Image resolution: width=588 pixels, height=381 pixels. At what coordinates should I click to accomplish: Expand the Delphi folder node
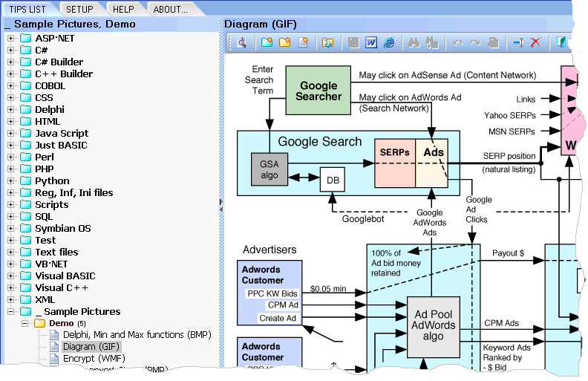11,110
